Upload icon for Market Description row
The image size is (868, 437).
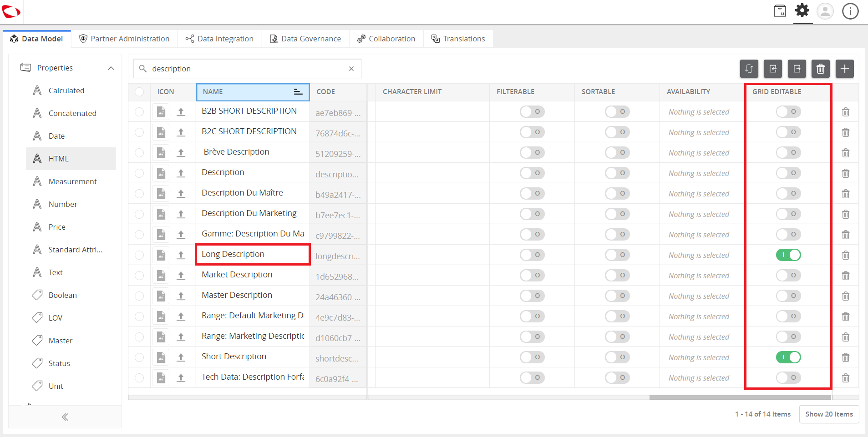[x=181, y=276]
